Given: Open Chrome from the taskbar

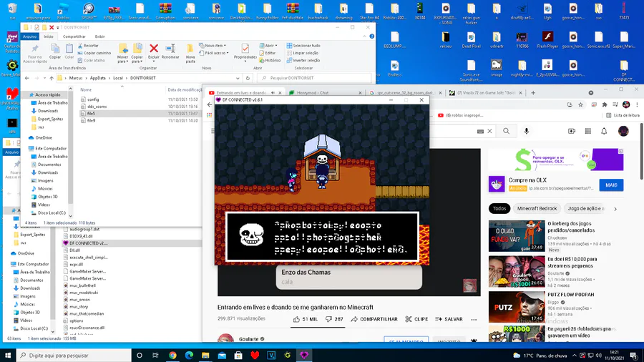Looking at the screenshot, I should pos(172,355).
